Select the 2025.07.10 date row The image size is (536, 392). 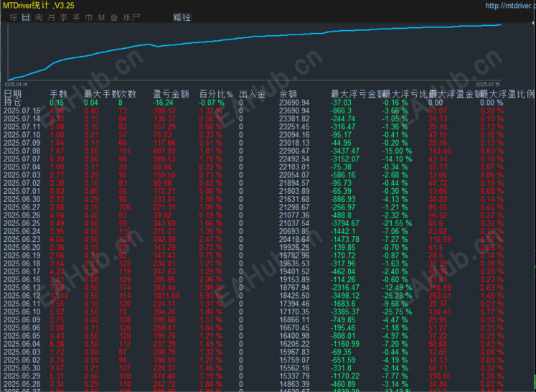[22, 135]
